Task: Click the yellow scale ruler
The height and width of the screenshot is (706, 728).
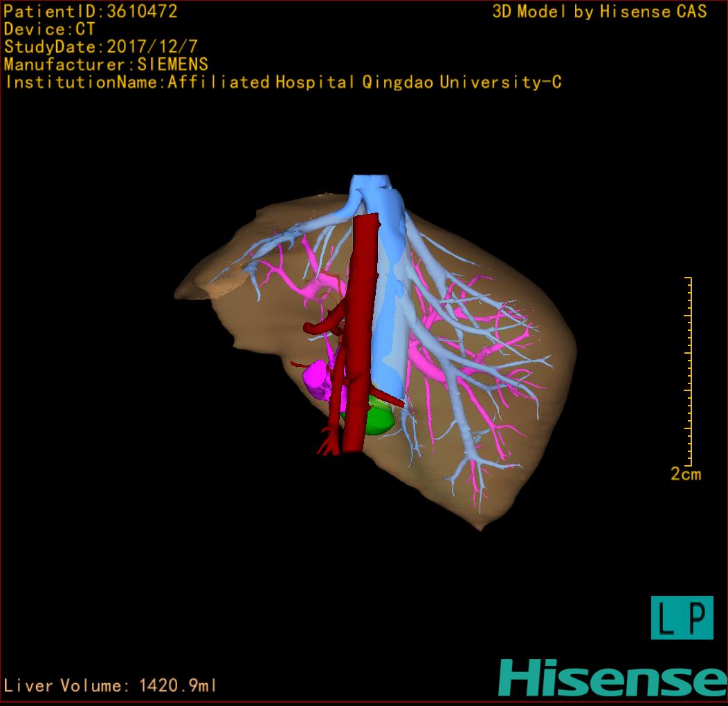Action: point(689,371)
